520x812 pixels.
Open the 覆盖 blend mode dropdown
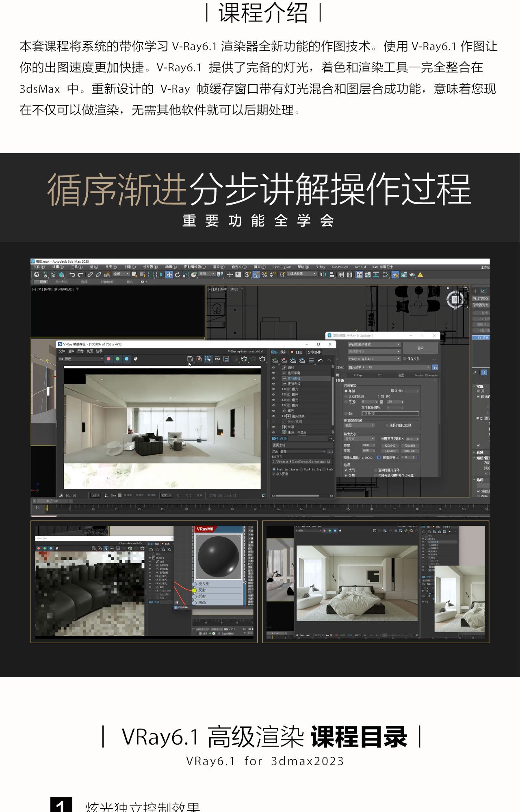(x=302, y=451)
